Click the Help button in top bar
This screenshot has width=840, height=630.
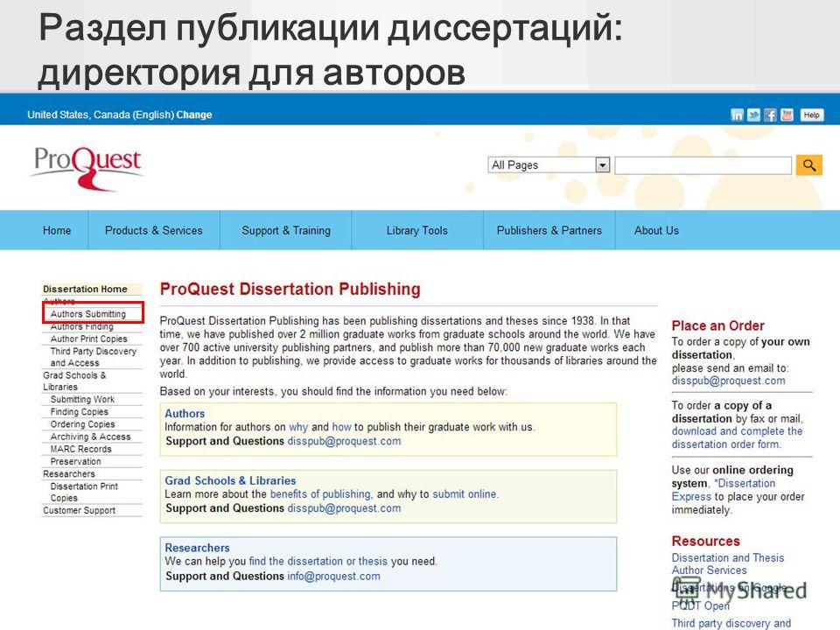tap(812, 115)
